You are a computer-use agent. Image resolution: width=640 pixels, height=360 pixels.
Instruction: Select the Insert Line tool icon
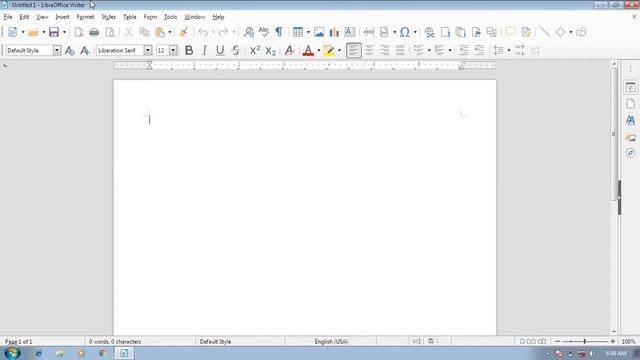pyautogui.click(x=545, y=32)
